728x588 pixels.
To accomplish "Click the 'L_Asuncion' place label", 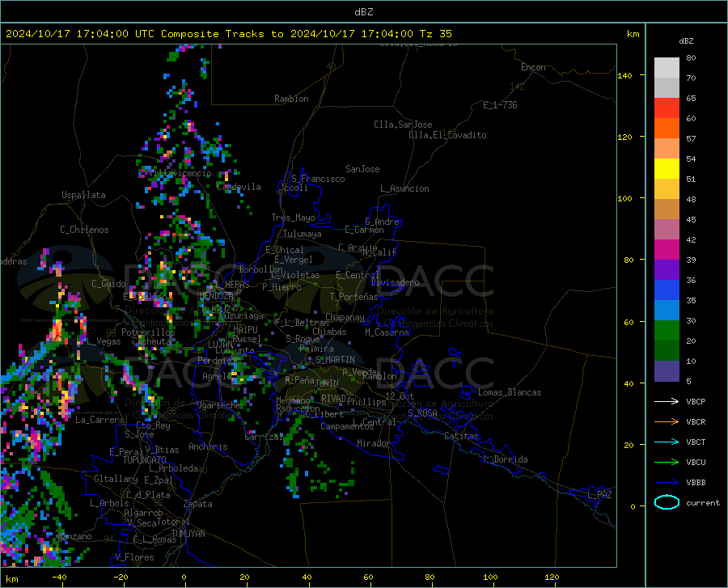I will click(404, 188).
